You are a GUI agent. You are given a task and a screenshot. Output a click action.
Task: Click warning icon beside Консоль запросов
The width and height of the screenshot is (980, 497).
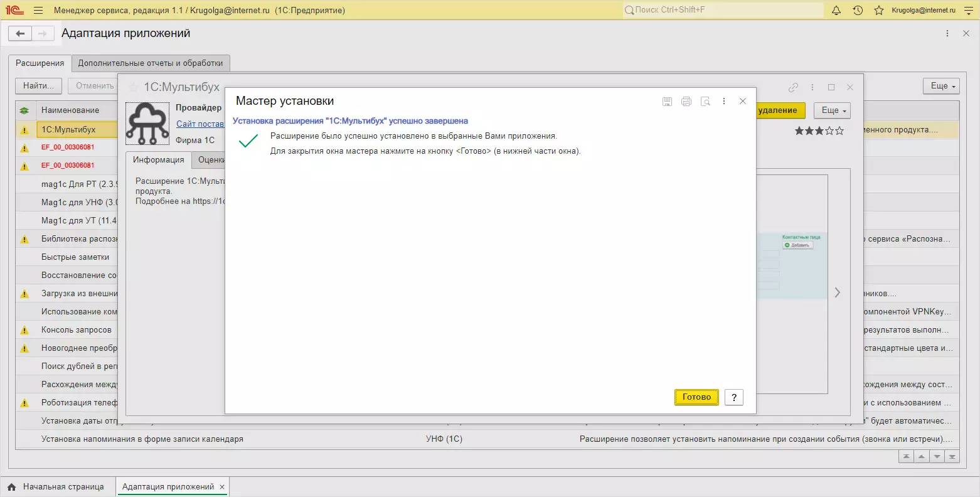[24, 330]
